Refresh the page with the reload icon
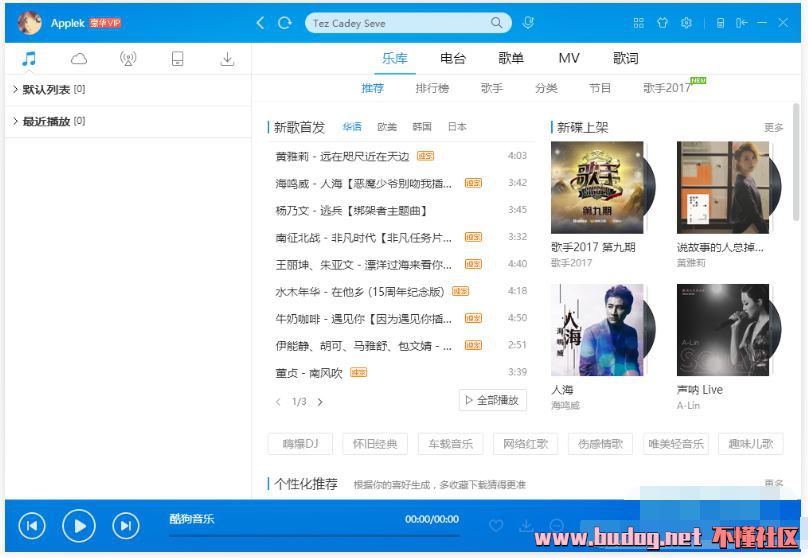 pos(284,23)
